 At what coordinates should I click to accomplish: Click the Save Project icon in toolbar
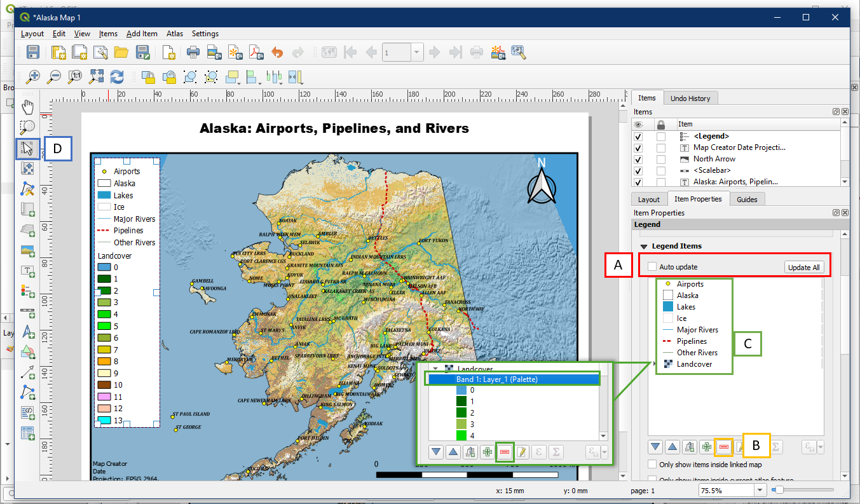coord(33,52)
